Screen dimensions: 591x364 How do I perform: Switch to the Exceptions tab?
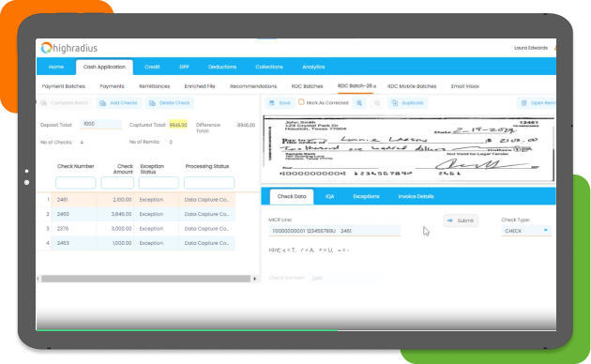coord(366,196)
